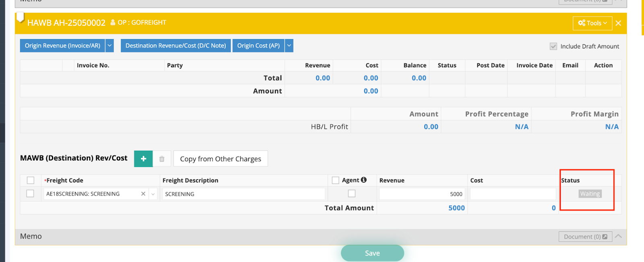Clear the freight code with X icon

click(143, 194)
